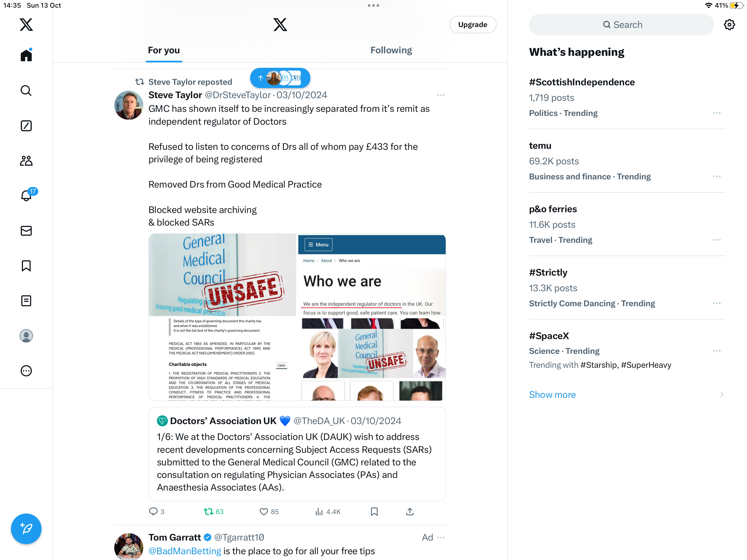Screen dimensions: 747x560
Task: Switch to the Following tab
Action: coord(391,50)
